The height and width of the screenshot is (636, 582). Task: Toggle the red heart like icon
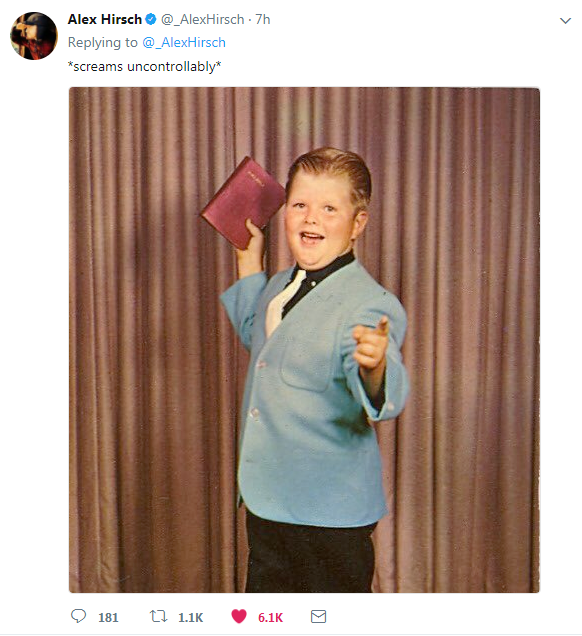point(239,616)
